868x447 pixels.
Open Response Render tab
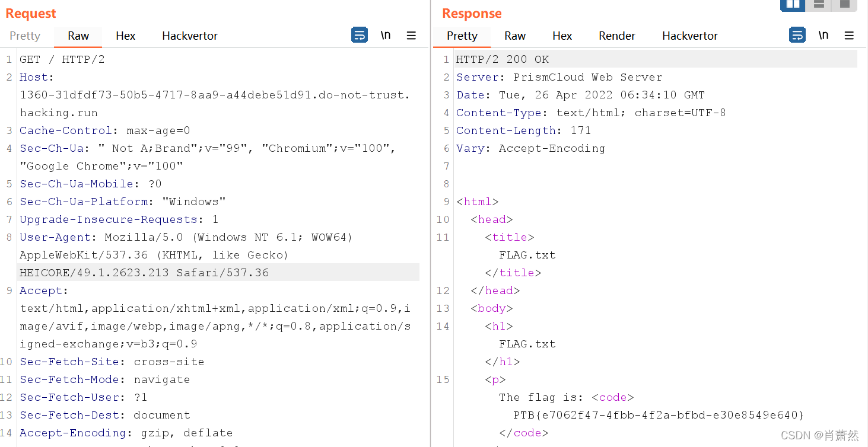coord(617,36)
